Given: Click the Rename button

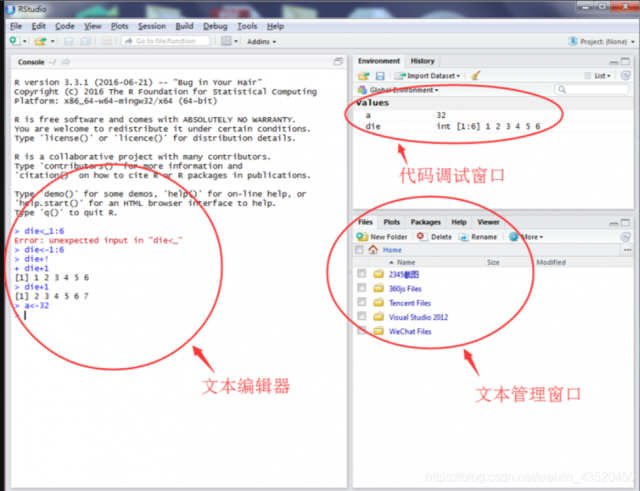Looking at the screenshot, I should [x=478, y=237].
